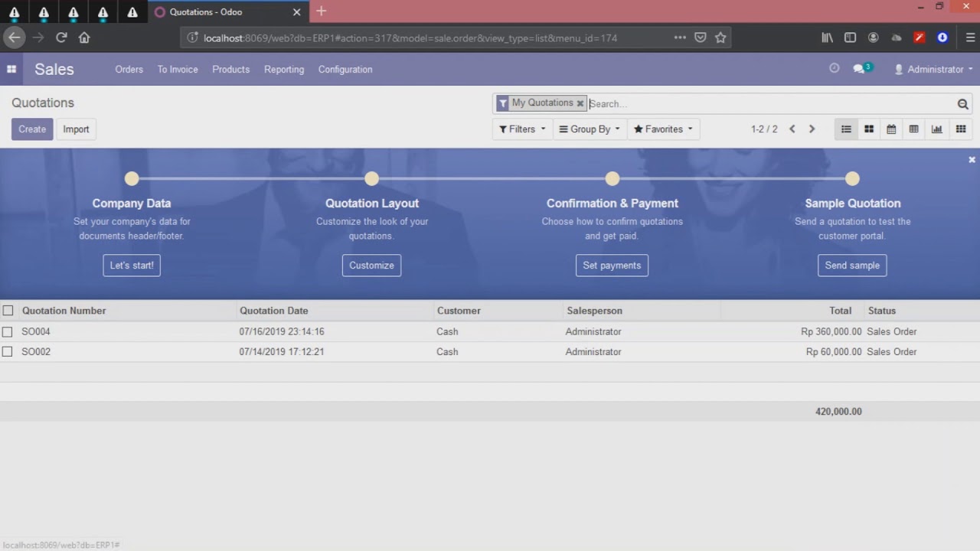980x551 pixels.
Task: Click the 07/14/2019 17:12:21 date cell
Action: [282, 352]
